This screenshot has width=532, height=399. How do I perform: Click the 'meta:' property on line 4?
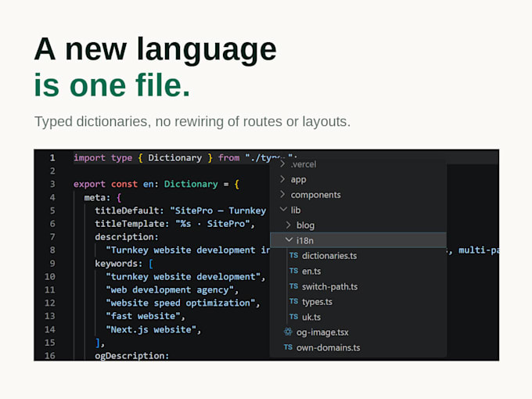coord(97,197)
